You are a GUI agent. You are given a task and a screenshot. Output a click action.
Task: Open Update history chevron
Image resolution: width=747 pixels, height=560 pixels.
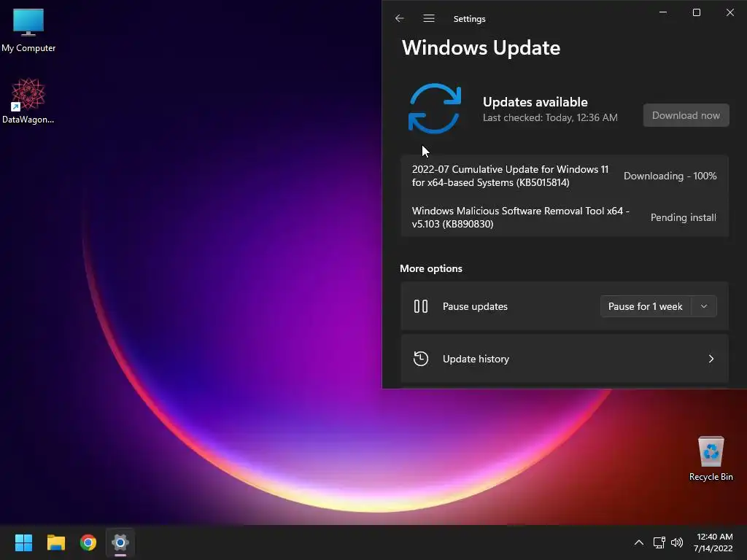[x=711, y=359]
